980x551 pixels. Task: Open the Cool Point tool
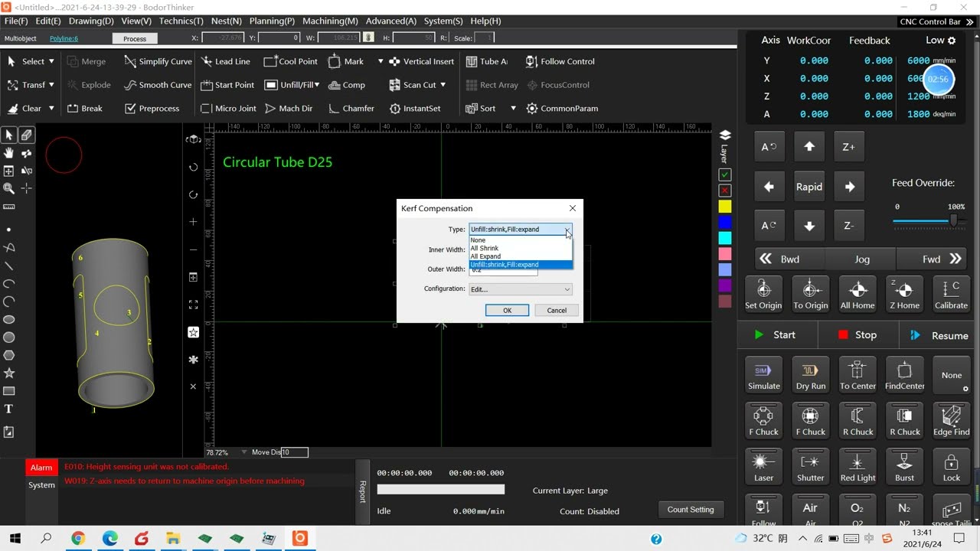290,61
